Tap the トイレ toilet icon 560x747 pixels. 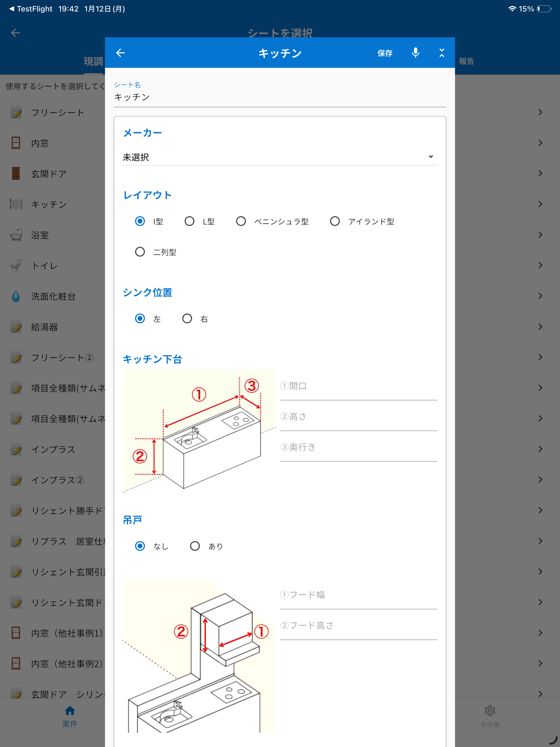pyautogui.click(x=16, y=265)
